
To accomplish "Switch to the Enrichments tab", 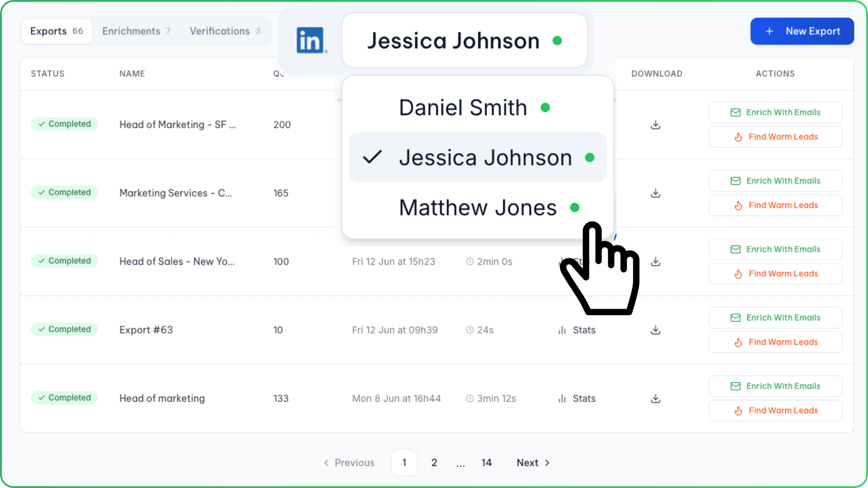I will point(136,31).
